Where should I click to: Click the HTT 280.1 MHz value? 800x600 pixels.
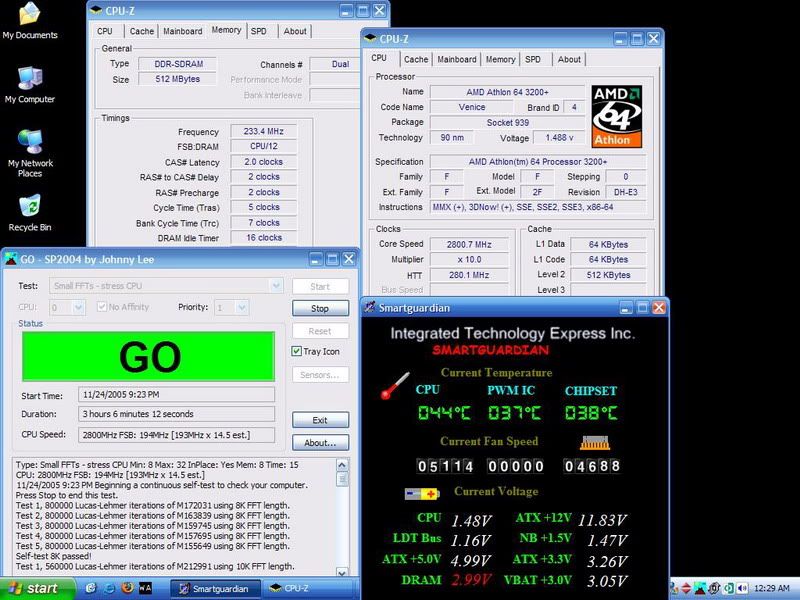(469, 275)
